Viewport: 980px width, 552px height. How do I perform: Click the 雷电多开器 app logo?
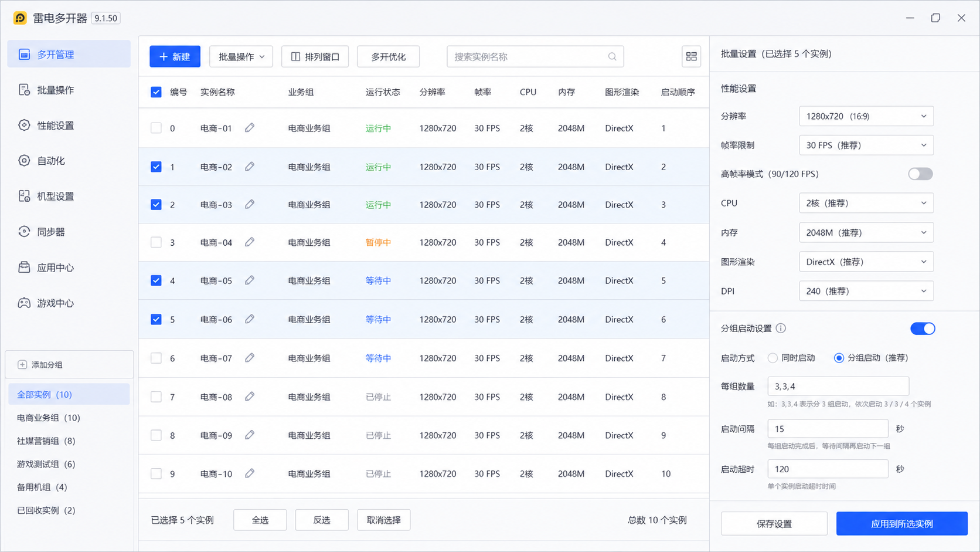(20, 18)
